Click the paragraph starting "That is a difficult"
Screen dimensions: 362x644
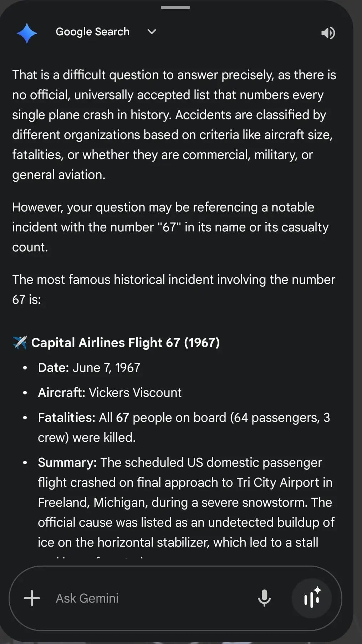[174, 125]
